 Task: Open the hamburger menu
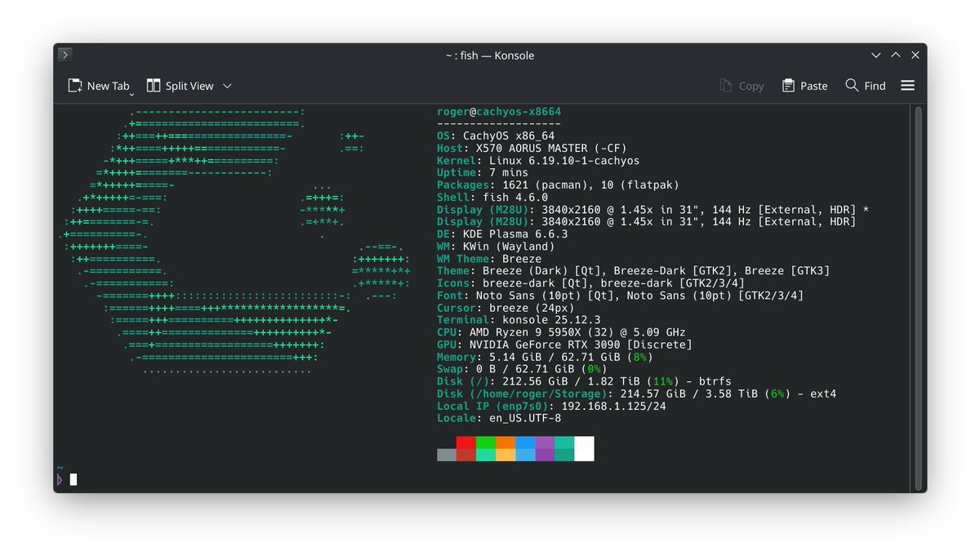click(907, 86)
